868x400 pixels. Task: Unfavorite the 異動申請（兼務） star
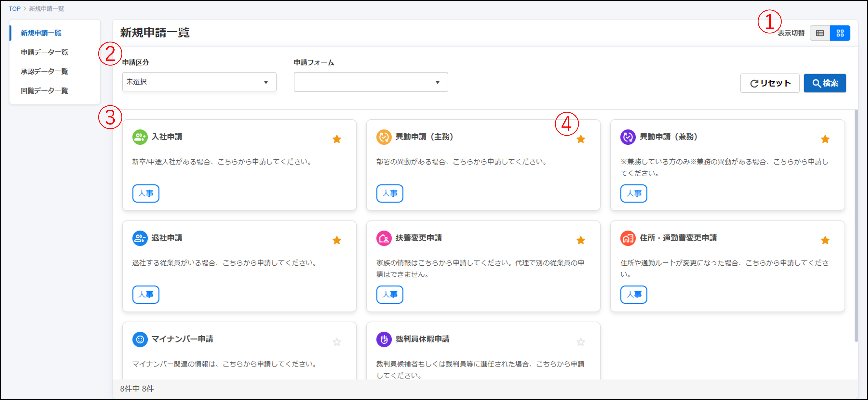825,139
